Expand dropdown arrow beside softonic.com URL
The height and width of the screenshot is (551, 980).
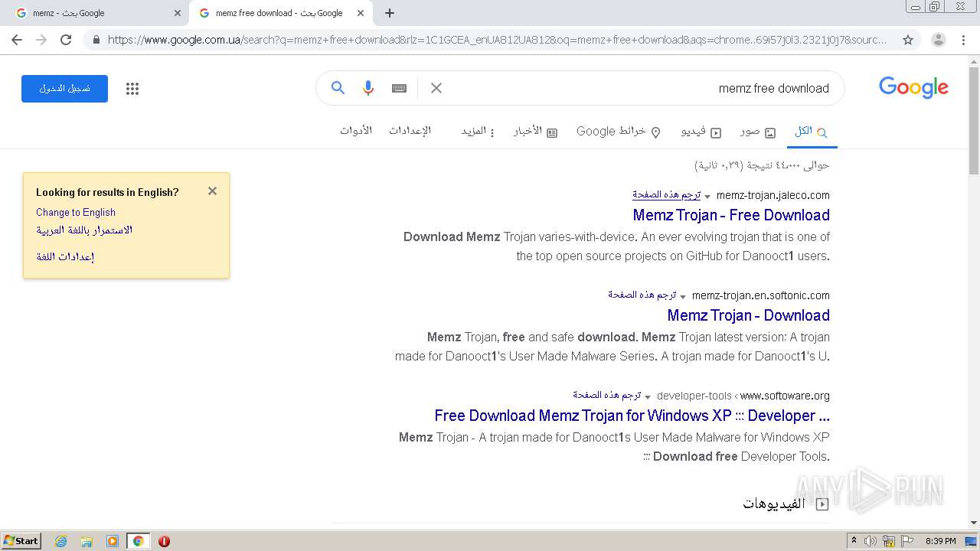click(x=683, y=296)
